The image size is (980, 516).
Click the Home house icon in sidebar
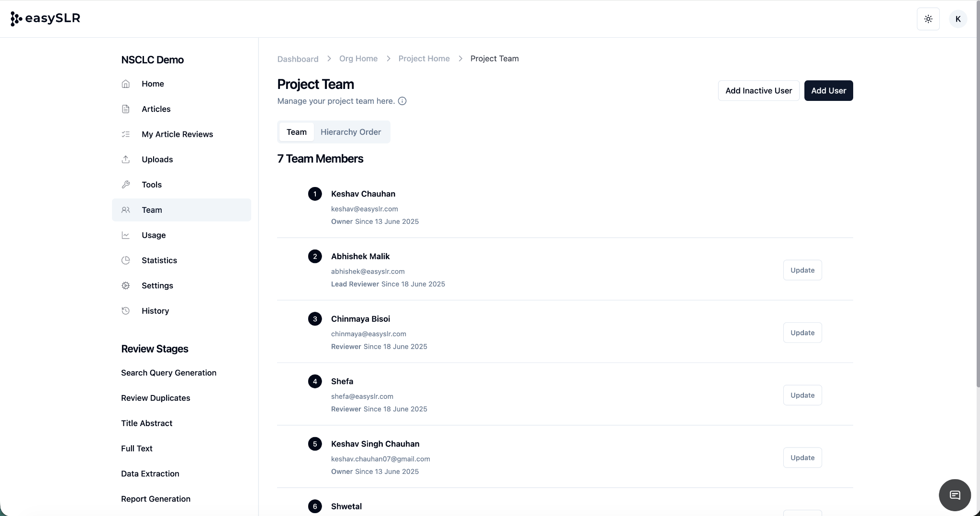pyautogui.click(x=126, y=84)
